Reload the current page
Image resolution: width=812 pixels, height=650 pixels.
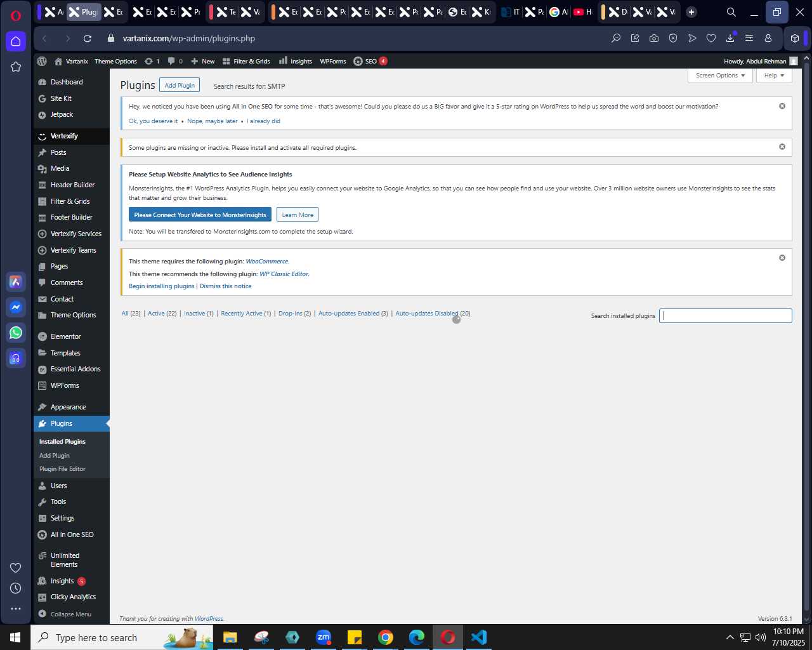88,39
